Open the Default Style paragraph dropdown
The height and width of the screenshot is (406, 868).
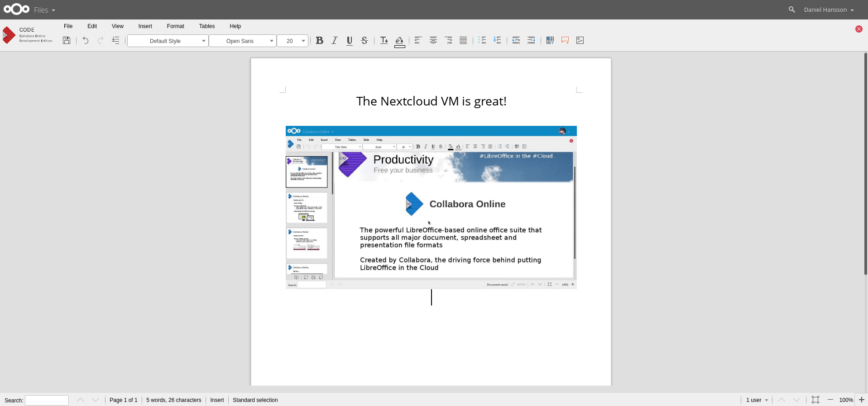[168, 41]
